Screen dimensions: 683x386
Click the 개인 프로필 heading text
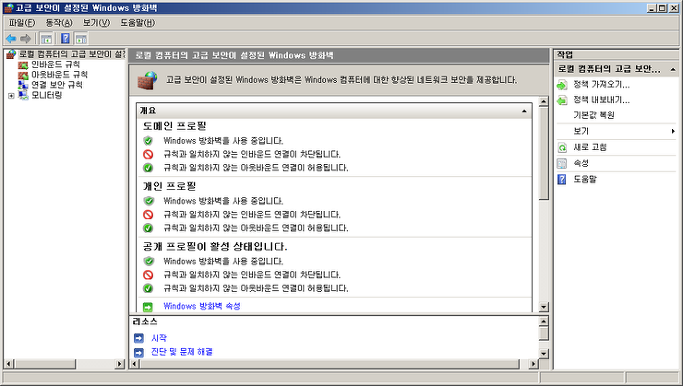pyautogui.click(x=170, y=186)
